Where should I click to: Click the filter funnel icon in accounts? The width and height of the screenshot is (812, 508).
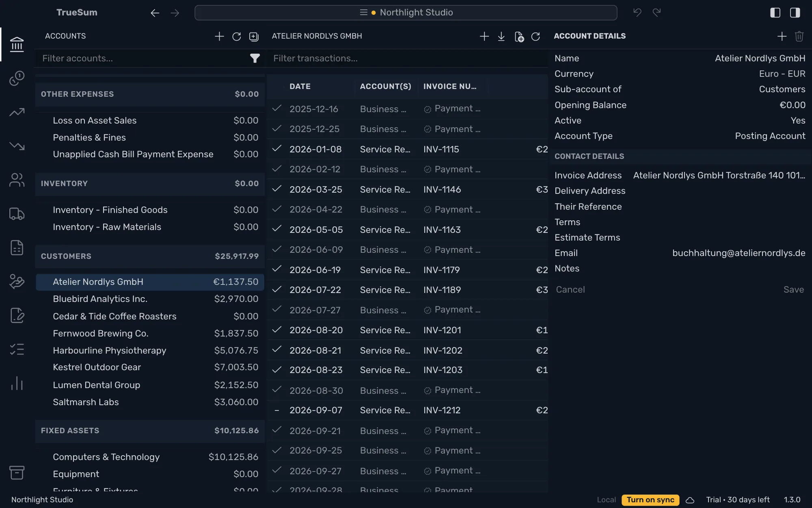(x=255, y=59)
